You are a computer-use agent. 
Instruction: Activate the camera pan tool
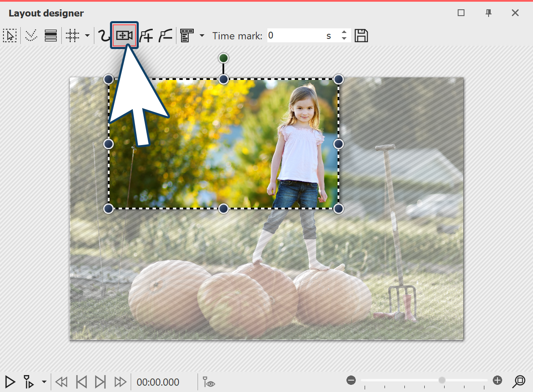click(x=124, y=36)
